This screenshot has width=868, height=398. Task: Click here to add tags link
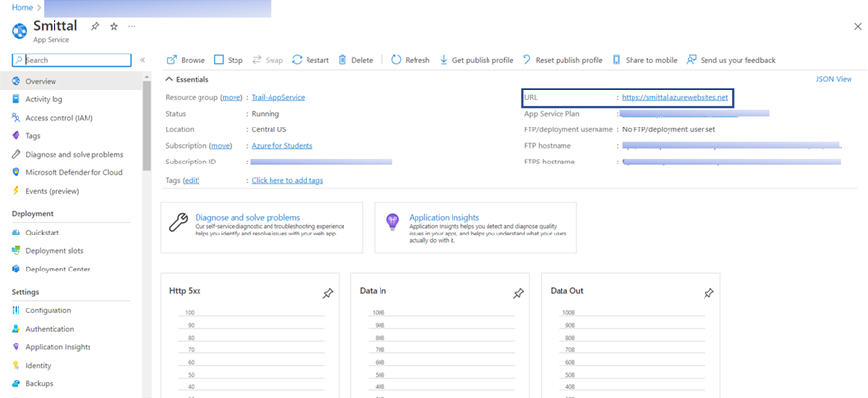click(287, 180)
